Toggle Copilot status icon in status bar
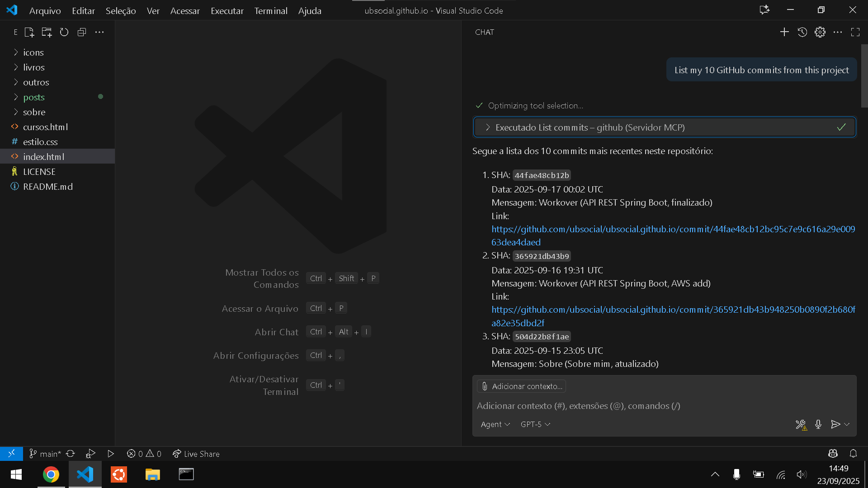868x488 pixels. click(x=833, y=453)
